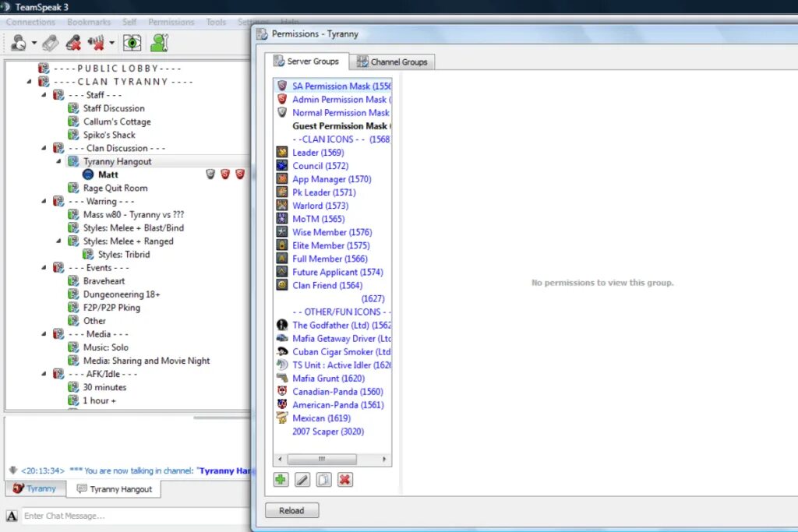Select the Mafia Grunt (1620) group icon

click(282, 378)
